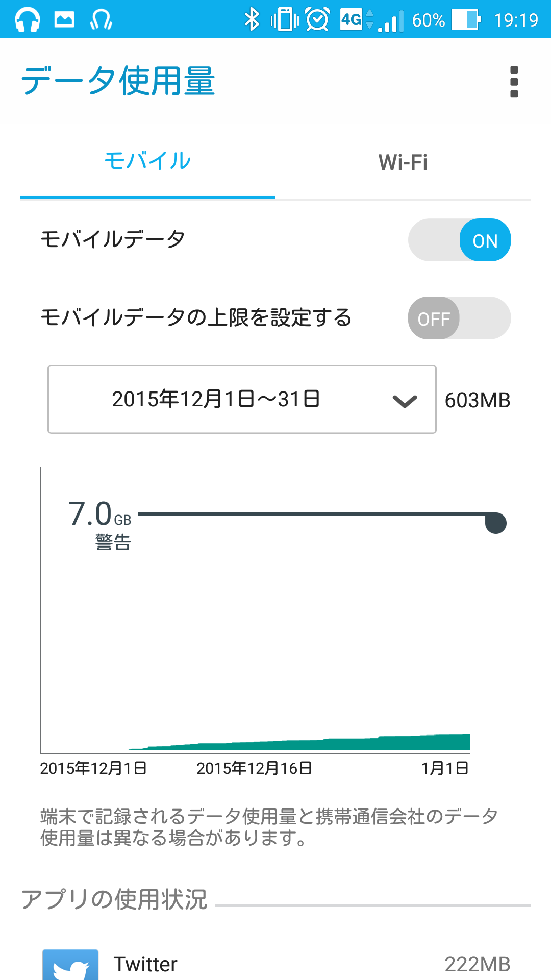Tap the Bluetooth status icon
This screenshot has height=980, width=551.
pyautogui.click(x=252, y=20)
